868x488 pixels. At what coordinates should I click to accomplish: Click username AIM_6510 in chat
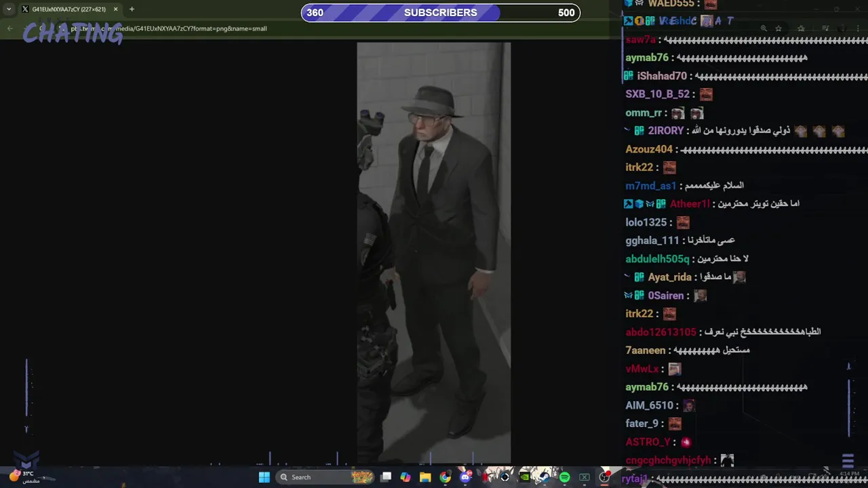point(650,405)
